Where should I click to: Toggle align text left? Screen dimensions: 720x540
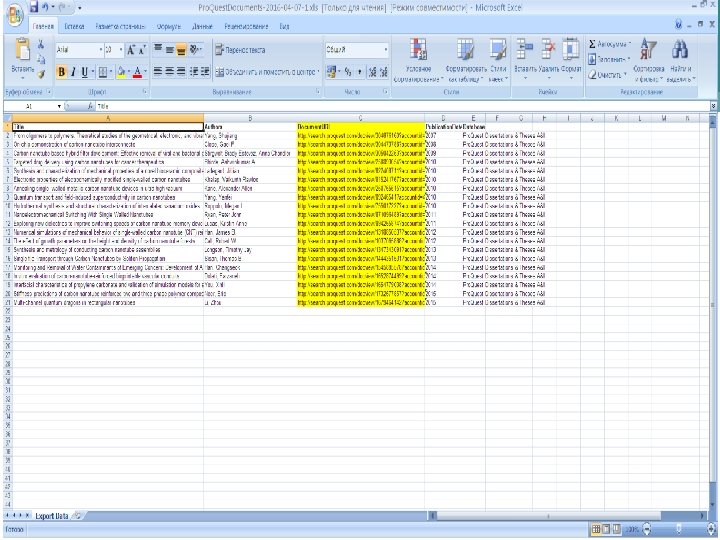click(x=158, y=72)
